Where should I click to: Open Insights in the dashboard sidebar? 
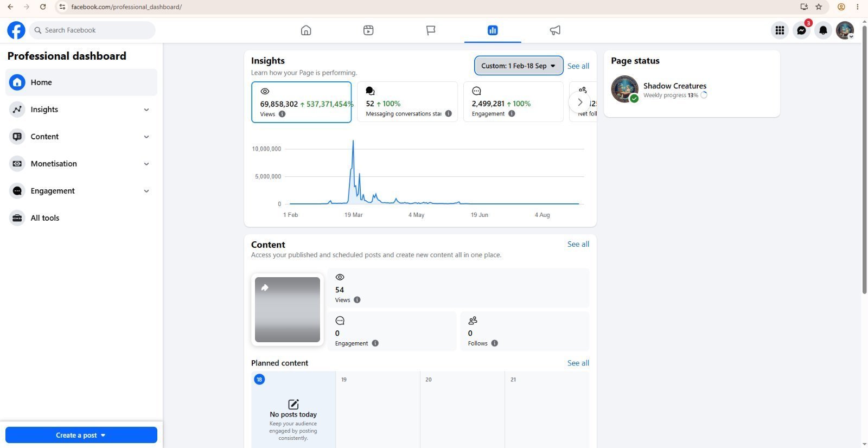click(81, 110)
